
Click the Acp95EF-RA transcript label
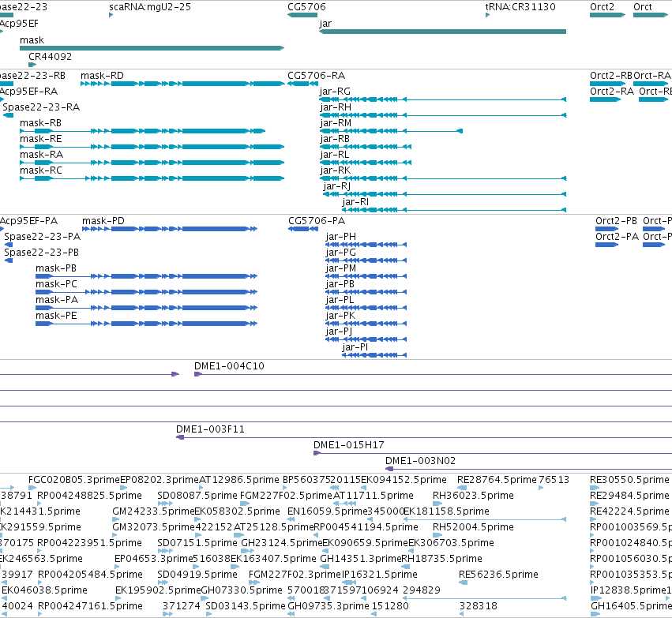pyautogui.click(x=28, y=92)
